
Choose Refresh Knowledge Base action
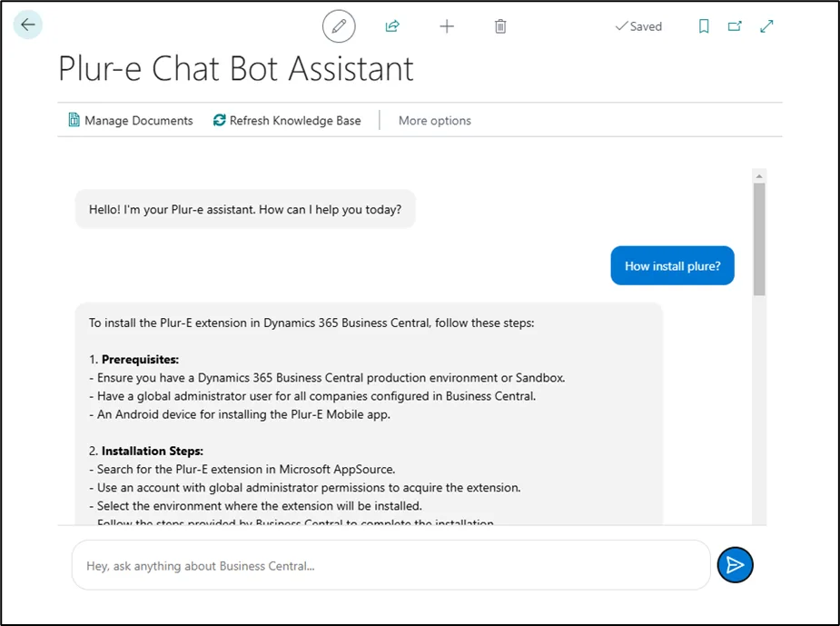coord(287,120)
